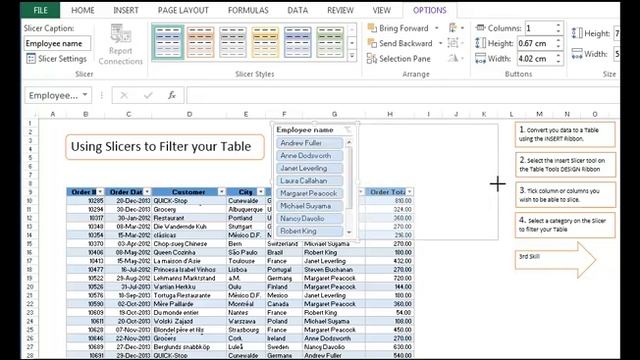Click the Slicer Caption input field
Viewport: 640px width, 360px height.
tap(57, 43)
